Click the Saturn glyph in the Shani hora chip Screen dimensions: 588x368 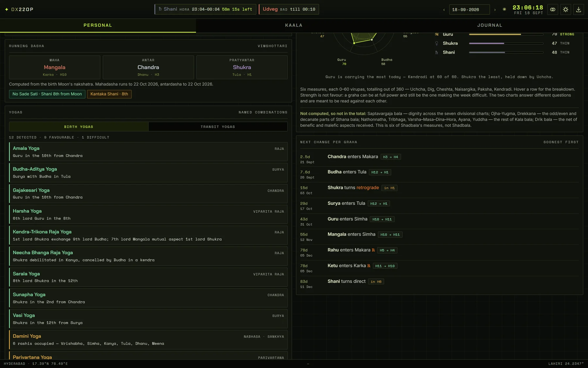(x=160, y=9)
